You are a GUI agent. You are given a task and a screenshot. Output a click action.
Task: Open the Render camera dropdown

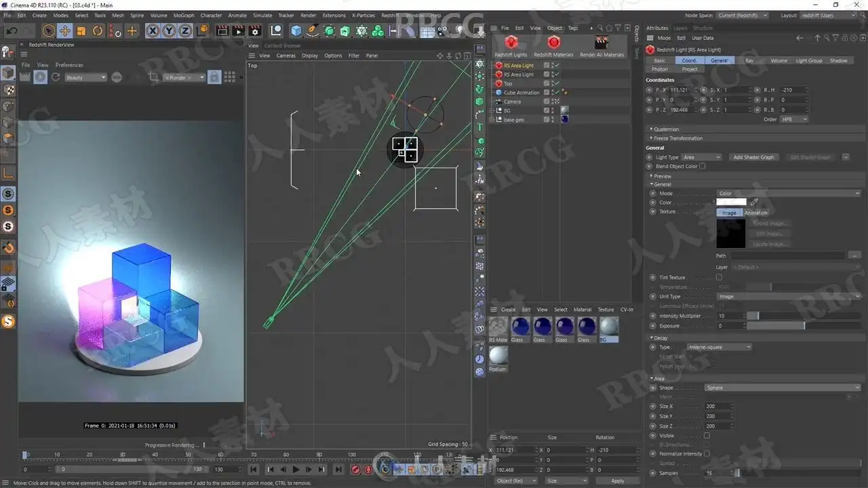[184, 77]
